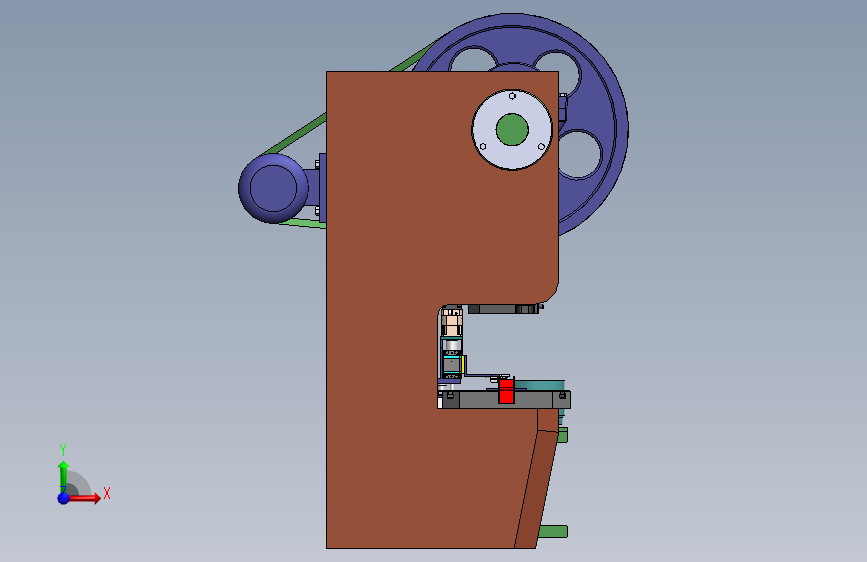Image resolution: width=867 pixels, height=562 pixels.
Task: Select the green foot pad at base
Action: click(x=553, y=532)
